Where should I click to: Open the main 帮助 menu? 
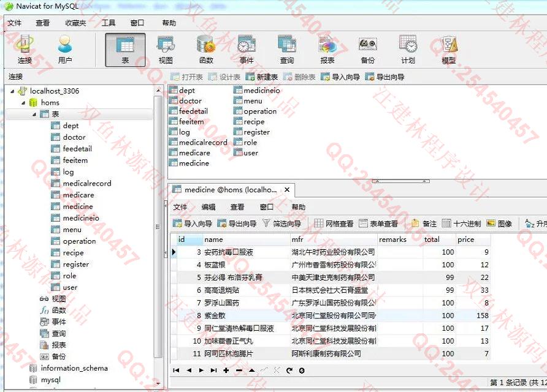(x=169, y=23)
